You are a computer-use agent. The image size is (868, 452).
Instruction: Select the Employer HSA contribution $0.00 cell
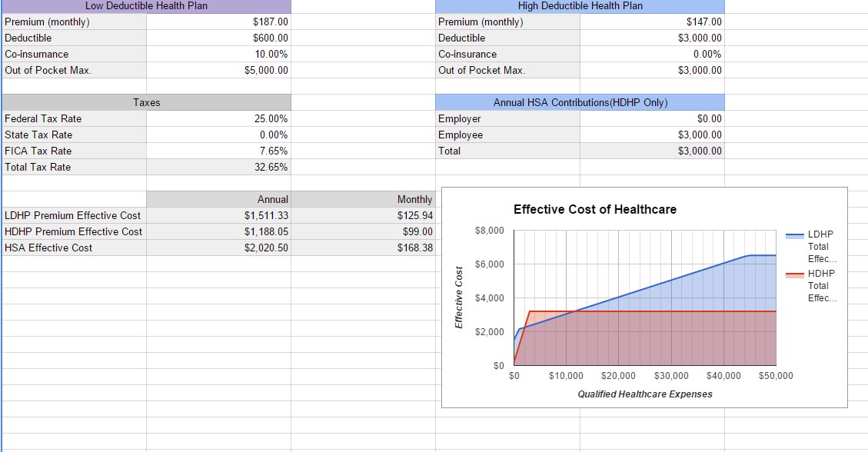point(652,118)
